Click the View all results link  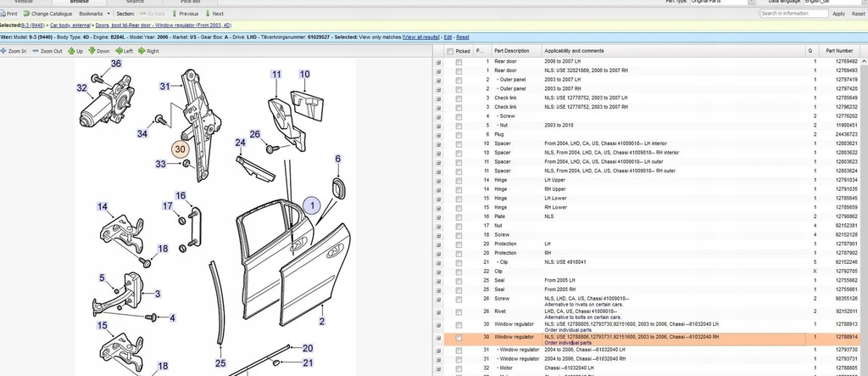(x=420, y=37)
